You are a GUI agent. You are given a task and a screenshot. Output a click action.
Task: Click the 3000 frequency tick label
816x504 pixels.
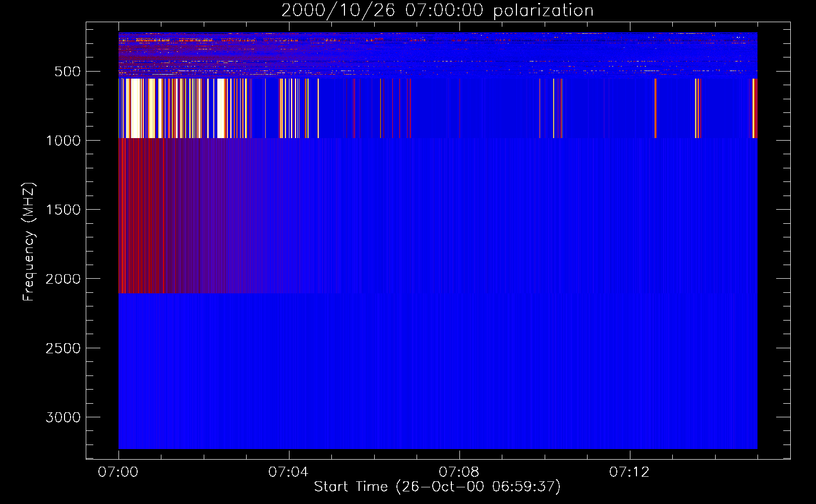tap(63, 417)
